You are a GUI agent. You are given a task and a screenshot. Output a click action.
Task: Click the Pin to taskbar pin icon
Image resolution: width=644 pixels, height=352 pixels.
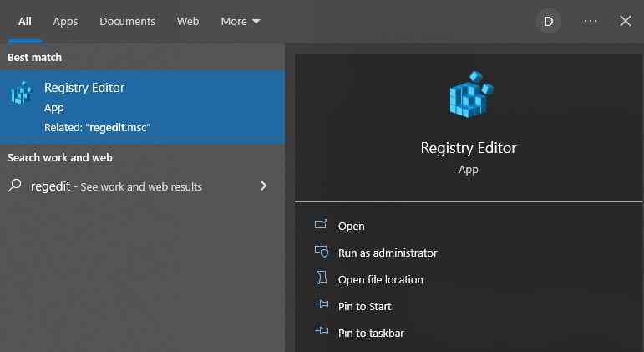322,330
